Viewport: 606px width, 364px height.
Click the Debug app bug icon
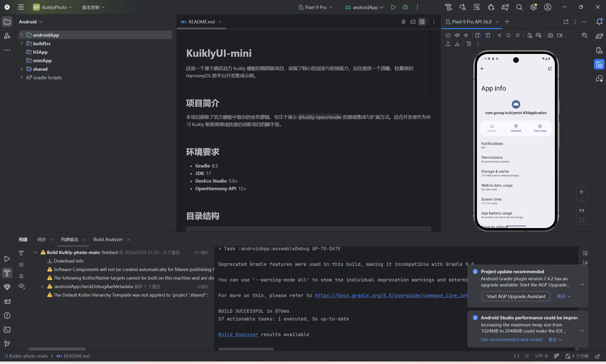pos(405,7)
